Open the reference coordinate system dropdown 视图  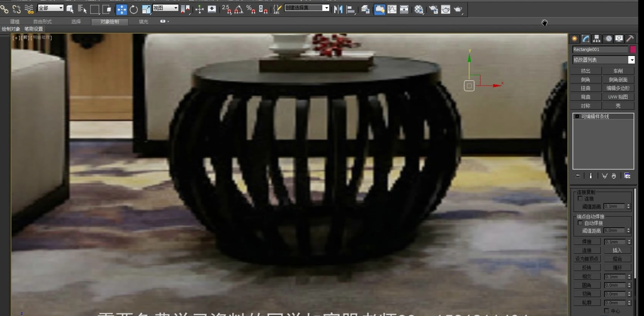(166, 8)
